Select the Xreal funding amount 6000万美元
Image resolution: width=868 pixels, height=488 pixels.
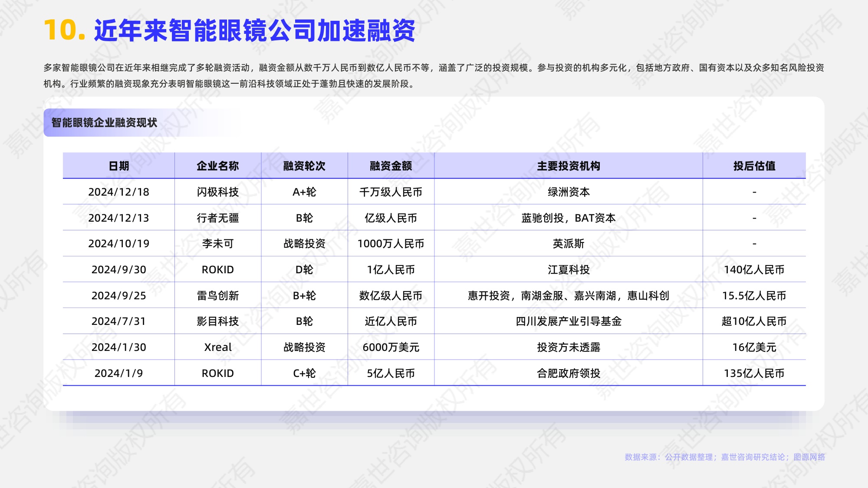click(x=390, y=347)
